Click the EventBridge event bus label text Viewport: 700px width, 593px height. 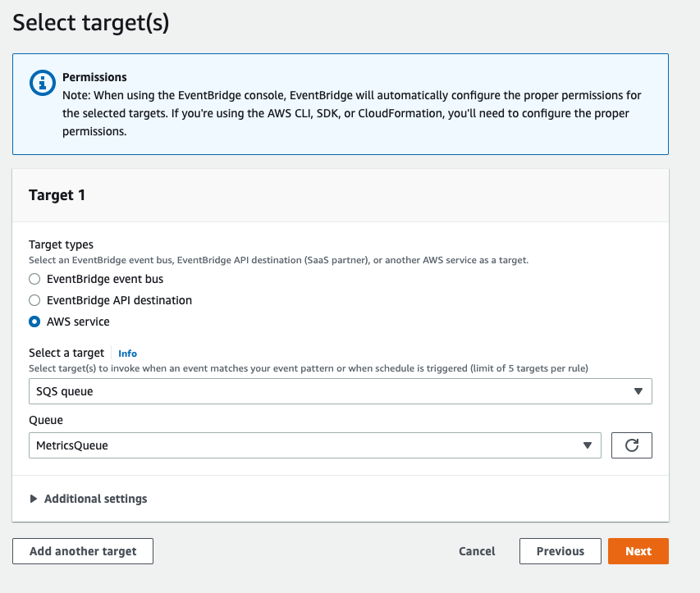105,279
